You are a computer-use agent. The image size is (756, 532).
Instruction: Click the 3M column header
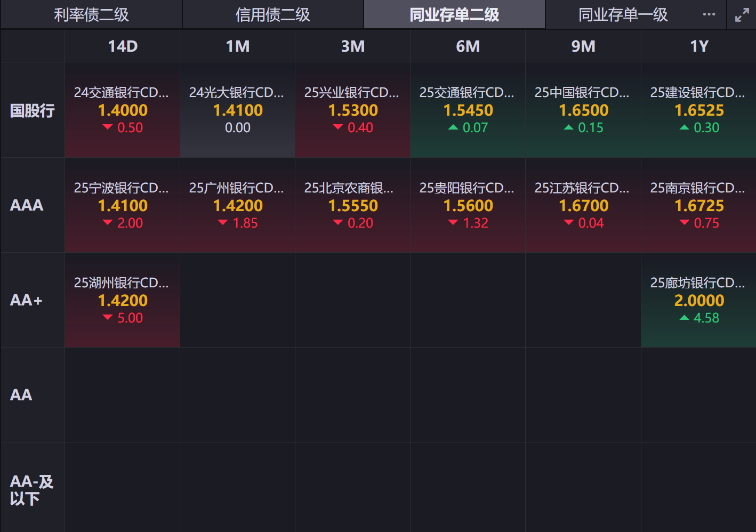353,46
